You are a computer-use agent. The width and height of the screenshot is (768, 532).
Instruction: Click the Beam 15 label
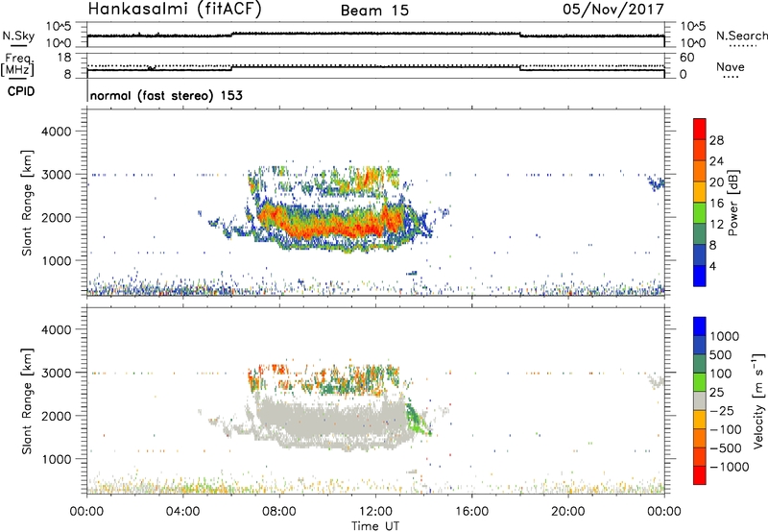pos(374,11)
